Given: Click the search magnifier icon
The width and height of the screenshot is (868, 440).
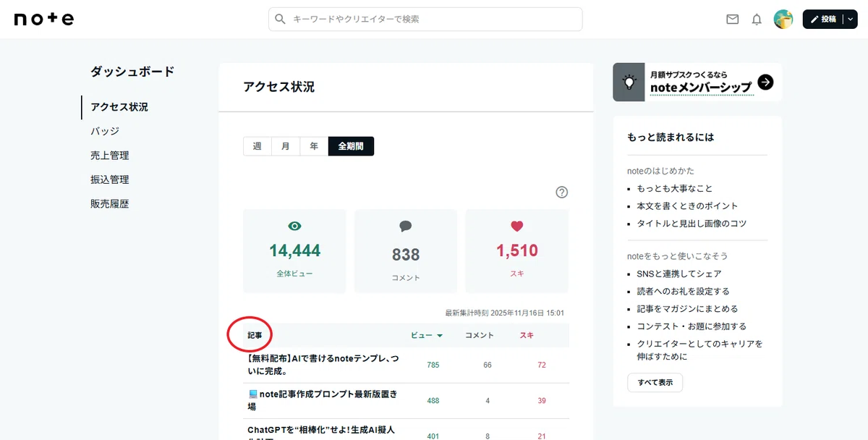Looking at the screenshot, I should (280, 20).
